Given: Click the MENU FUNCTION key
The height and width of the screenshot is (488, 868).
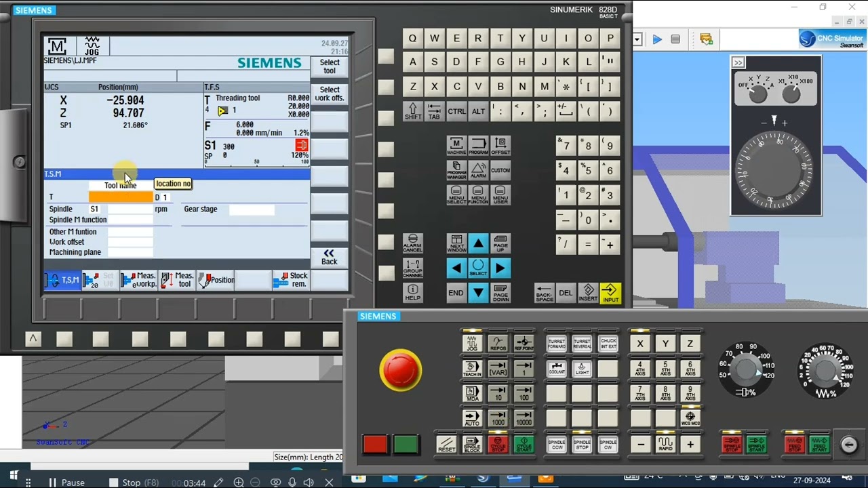Looking at the screenshot, I should click(479, 195).
